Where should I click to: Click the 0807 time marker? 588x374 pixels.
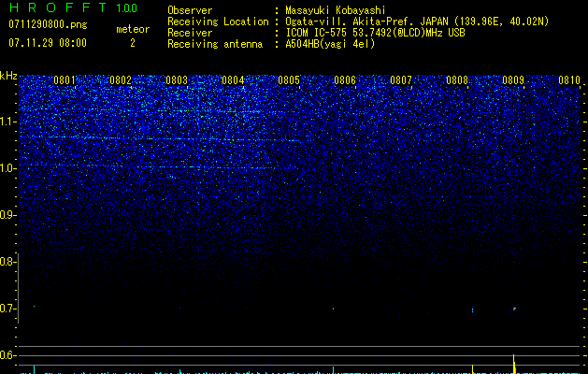coord(401,80)
